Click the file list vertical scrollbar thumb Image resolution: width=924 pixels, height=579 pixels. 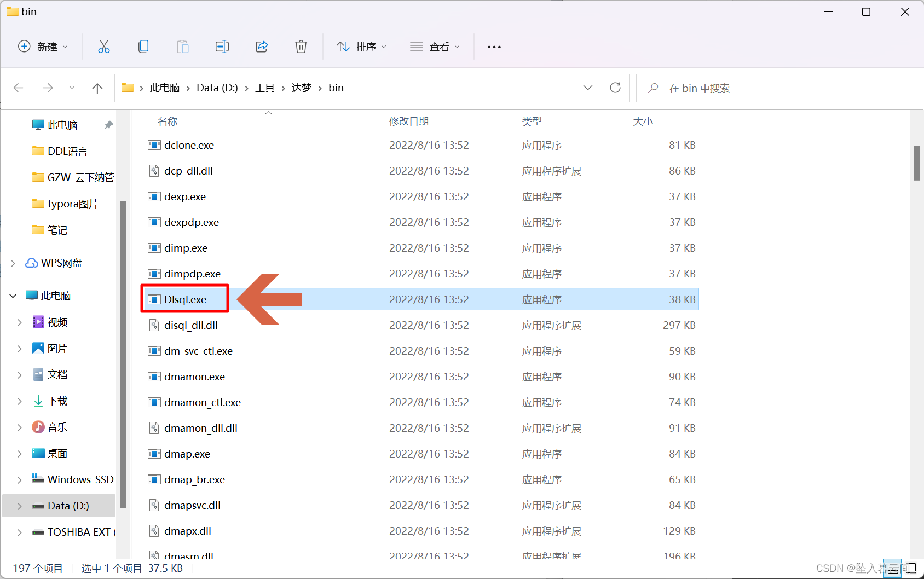[x=917, y=163]
